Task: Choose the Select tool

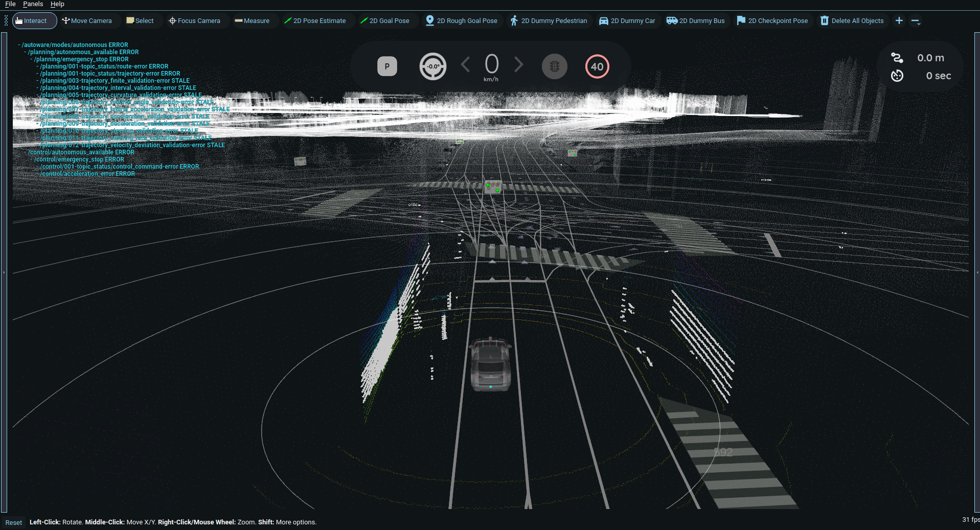Action: pos(141,20)
